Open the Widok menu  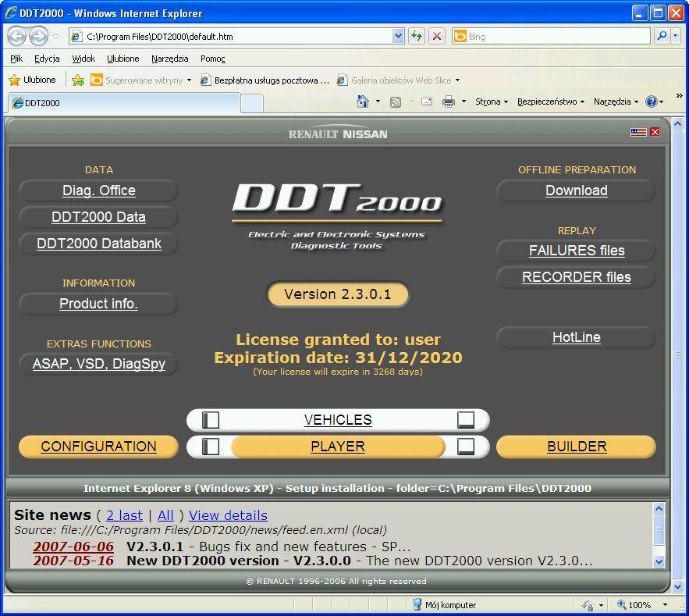83,59
